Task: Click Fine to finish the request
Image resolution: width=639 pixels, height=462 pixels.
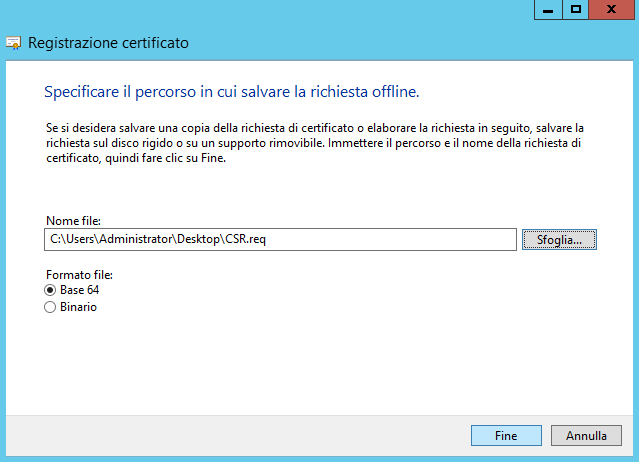Action: click(506, 436)
